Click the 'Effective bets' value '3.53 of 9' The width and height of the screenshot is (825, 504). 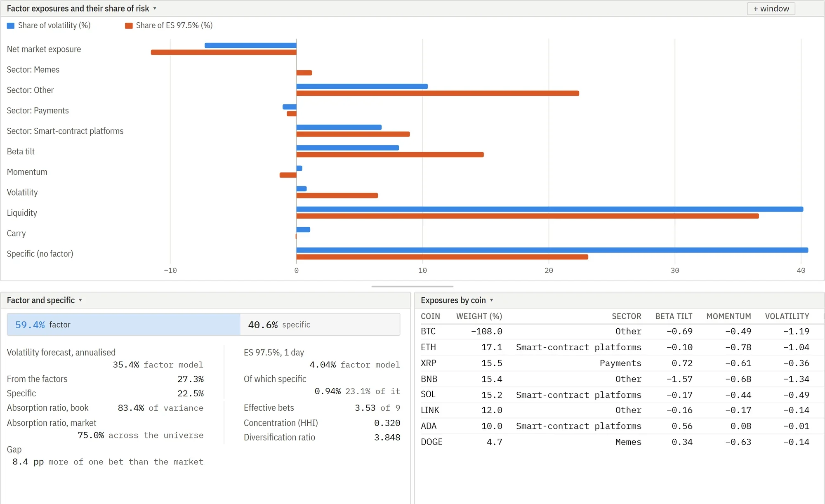tap(377, 408)
